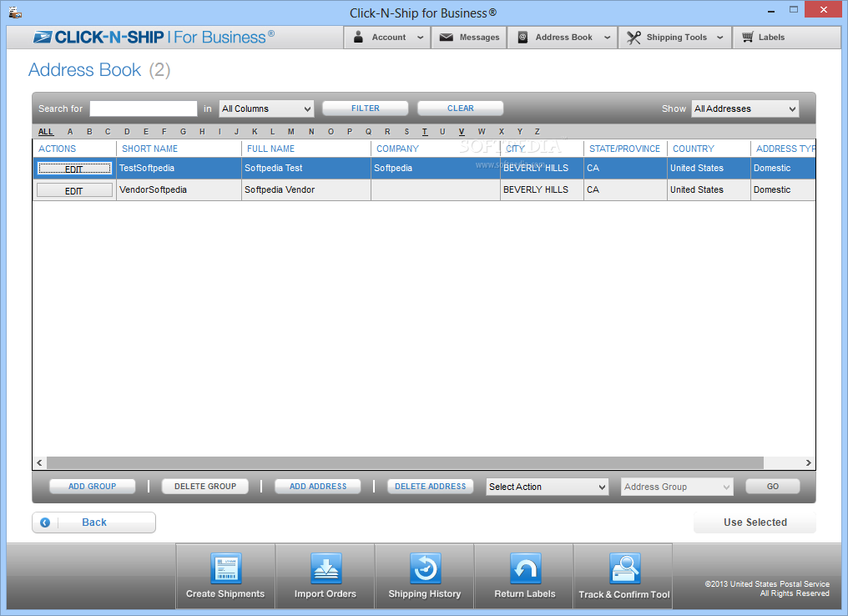848x616 pixels.
Task: Click into the Search for field
Action: (144, 109)
